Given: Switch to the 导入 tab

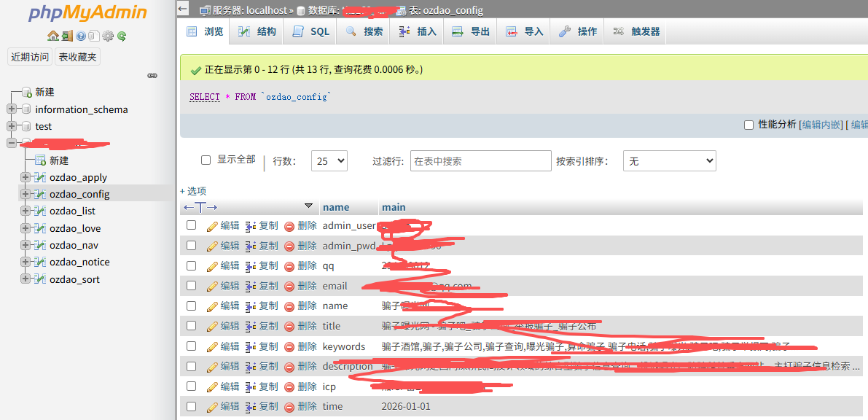Looking at the screenshot, I should tap(525, 31).
